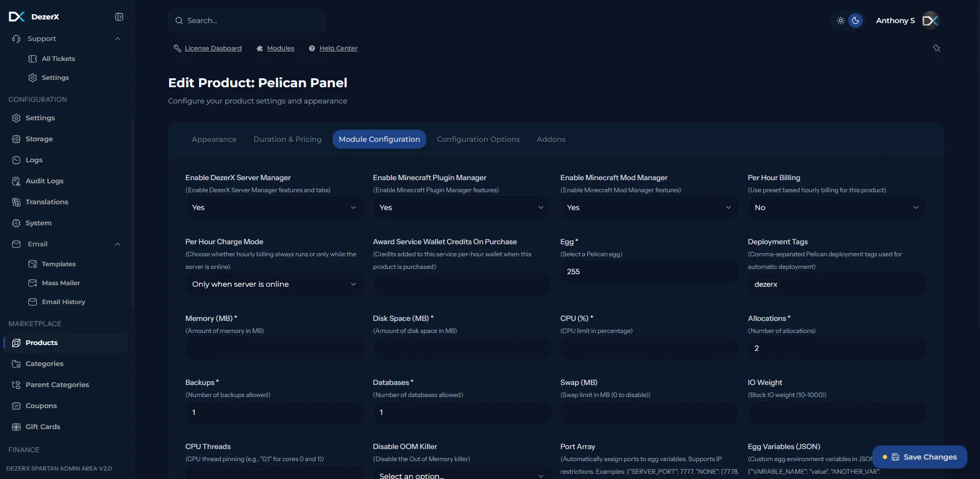Open the Addons tab
Viewport: 980px width, 479px height.
coord(551,139)
